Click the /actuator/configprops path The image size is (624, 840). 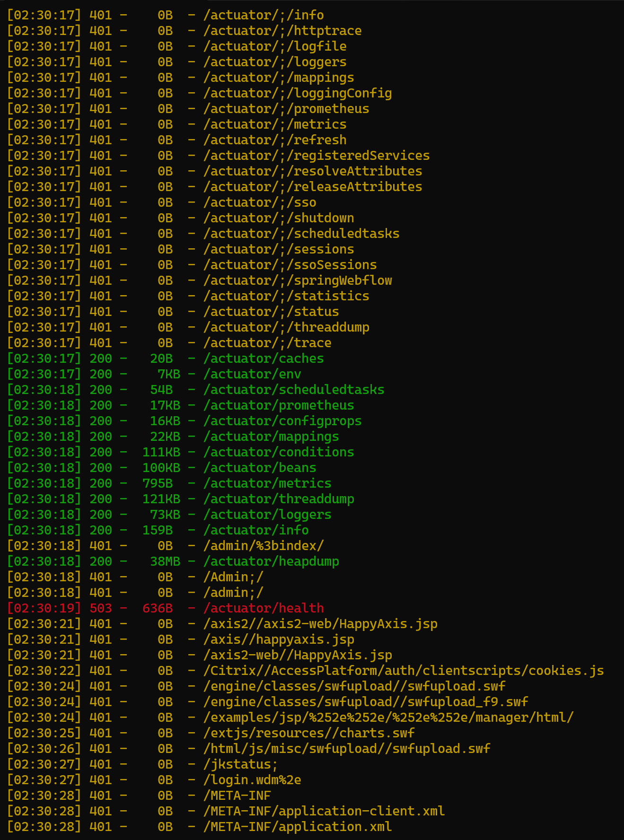[282, 421]
